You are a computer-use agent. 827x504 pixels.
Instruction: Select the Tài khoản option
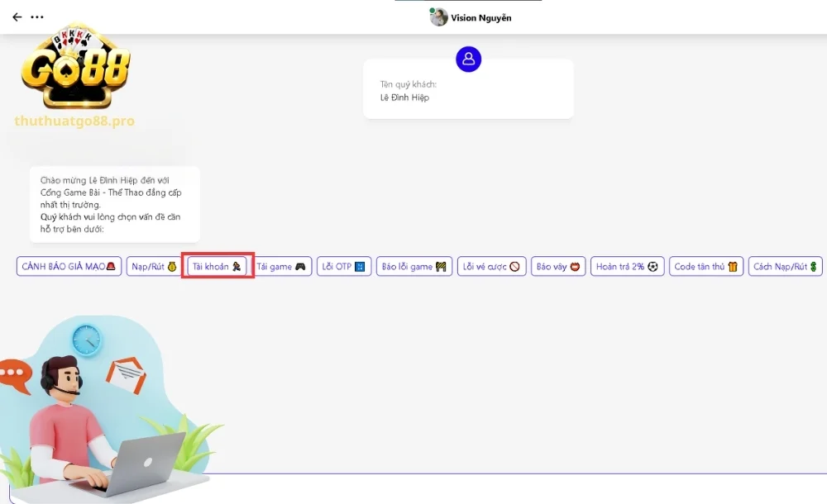click(218, 267)
